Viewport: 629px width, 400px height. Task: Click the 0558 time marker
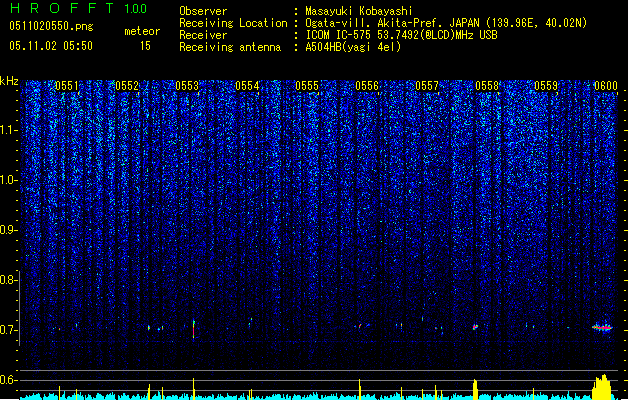tap(487, 86)
